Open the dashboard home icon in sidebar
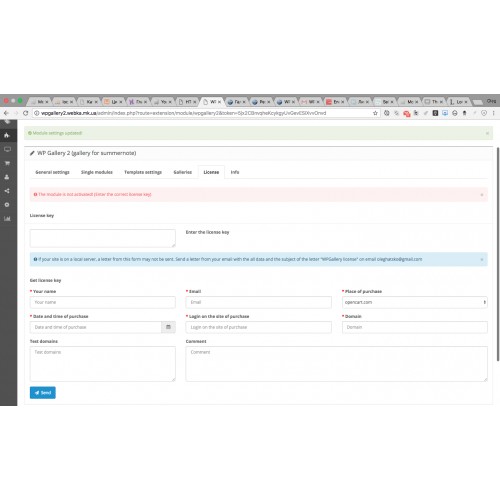Image resolution: width=500 pixels, height=500 pixels. [x=7, y=135]
